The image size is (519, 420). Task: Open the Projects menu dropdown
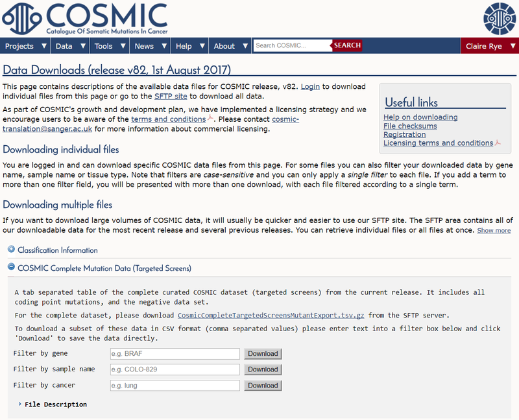click(x=26, y=46)
